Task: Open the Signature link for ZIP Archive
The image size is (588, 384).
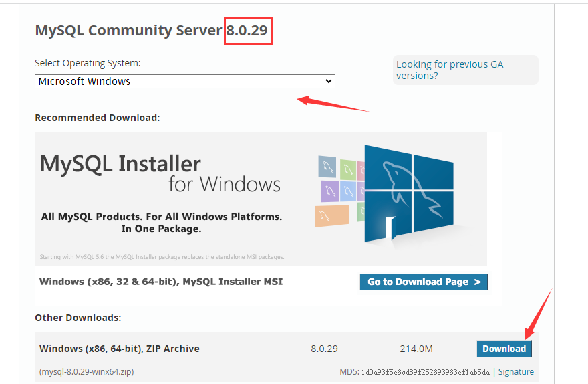Action: click(x=516, y=371)
